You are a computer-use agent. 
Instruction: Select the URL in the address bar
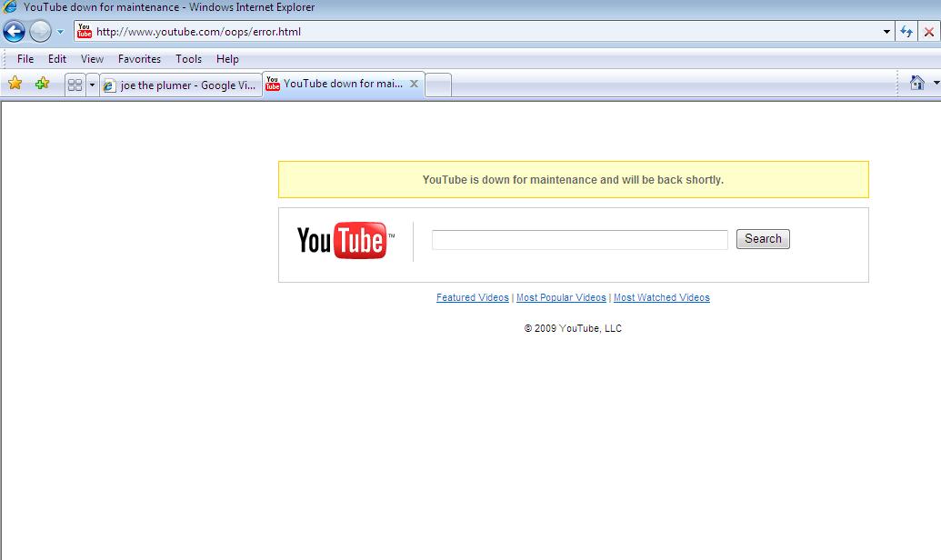198,32
